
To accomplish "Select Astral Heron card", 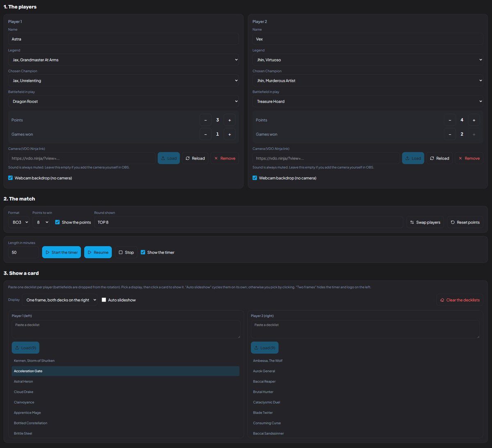I will (x=125, y=382).
